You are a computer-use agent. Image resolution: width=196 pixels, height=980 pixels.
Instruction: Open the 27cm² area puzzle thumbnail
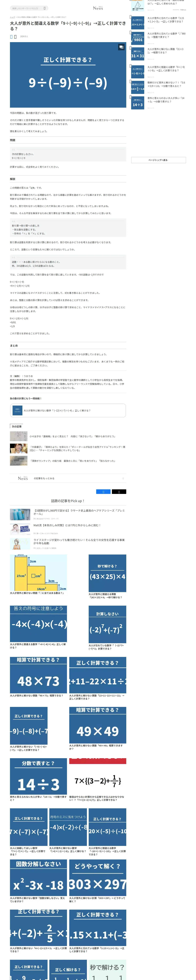pos(38,572)
